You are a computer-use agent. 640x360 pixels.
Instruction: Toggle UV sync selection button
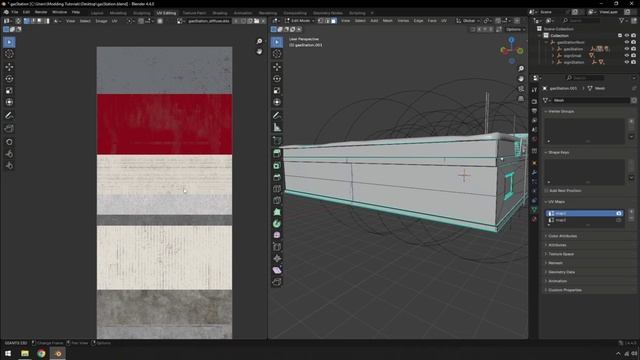(x=18, y=21)
